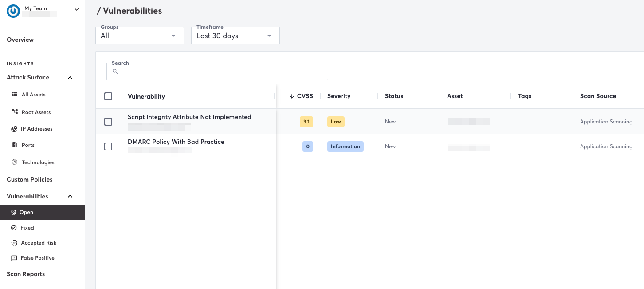Toggle the select-all checkbox in table header
This screenshot has height=289, width=644.
click(108, 96)
